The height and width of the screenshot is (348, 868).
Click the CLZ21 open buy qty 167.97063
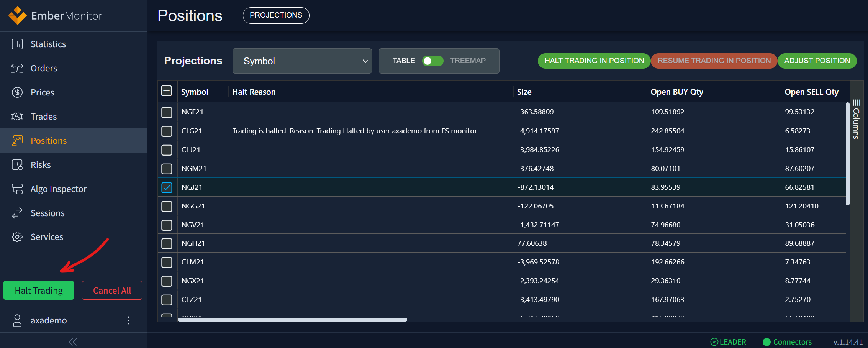pyautogui.click(x=667, y=300)
